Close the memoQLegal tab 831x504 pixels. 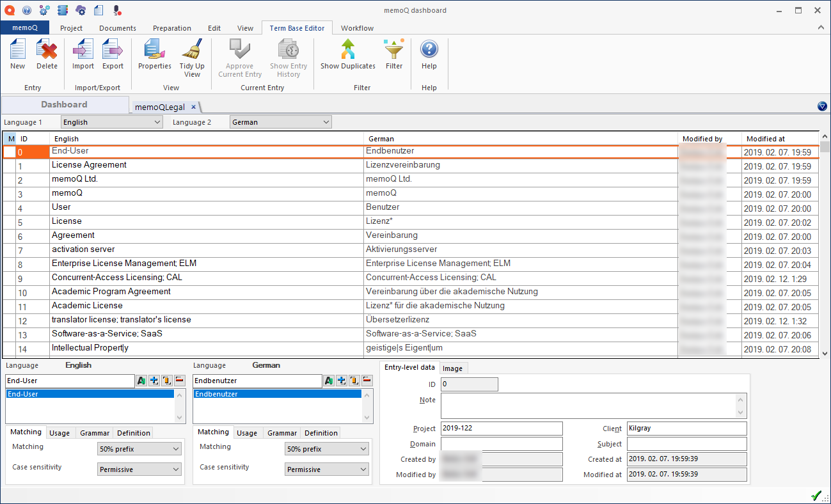tap(194, 107)
